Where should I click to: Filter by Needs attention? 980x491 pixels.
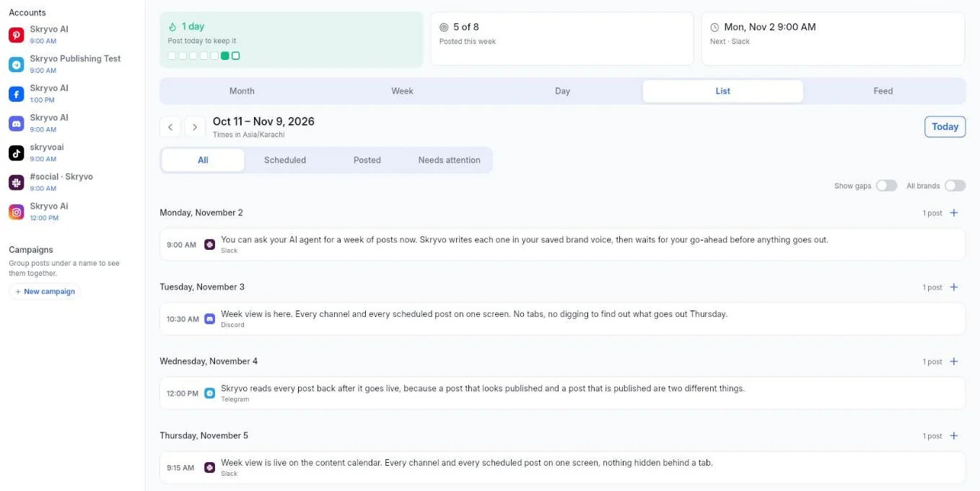click(449, 160)
